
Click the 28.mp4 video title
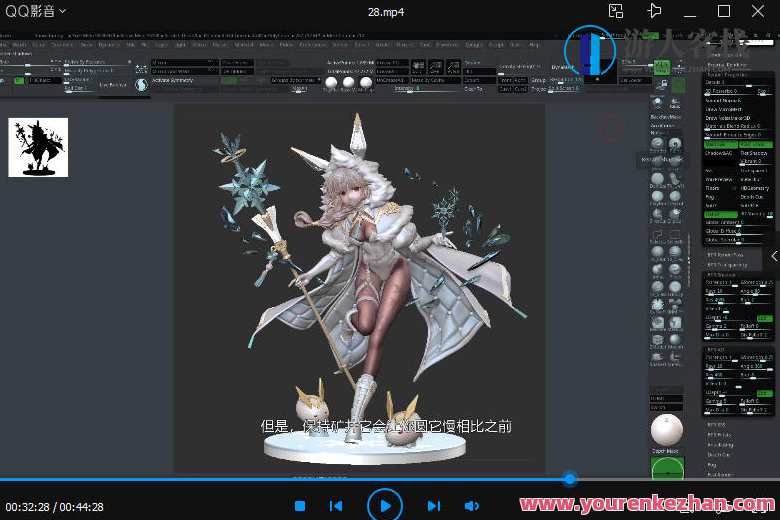click(x=388, y=11)
